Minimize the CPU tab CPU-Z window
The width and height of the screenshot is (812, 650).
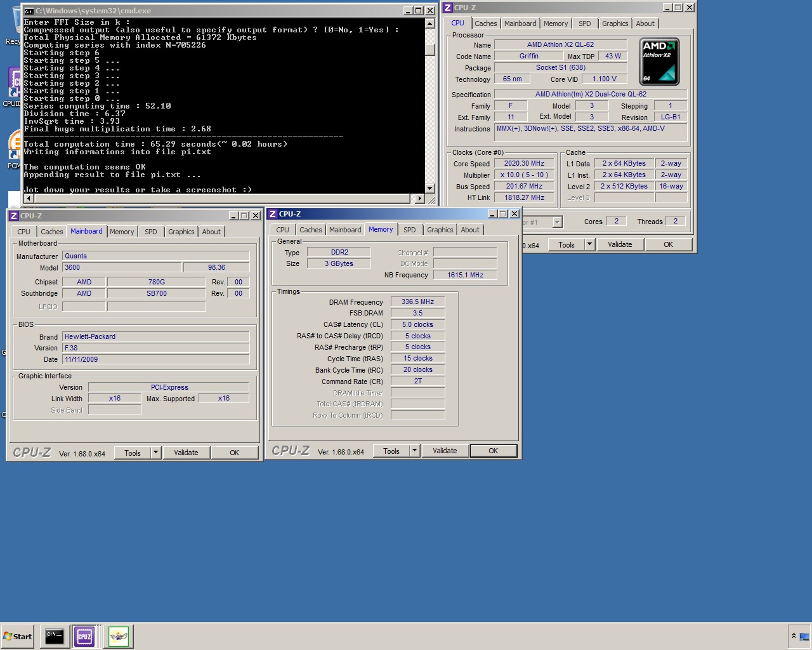[667, 8]
